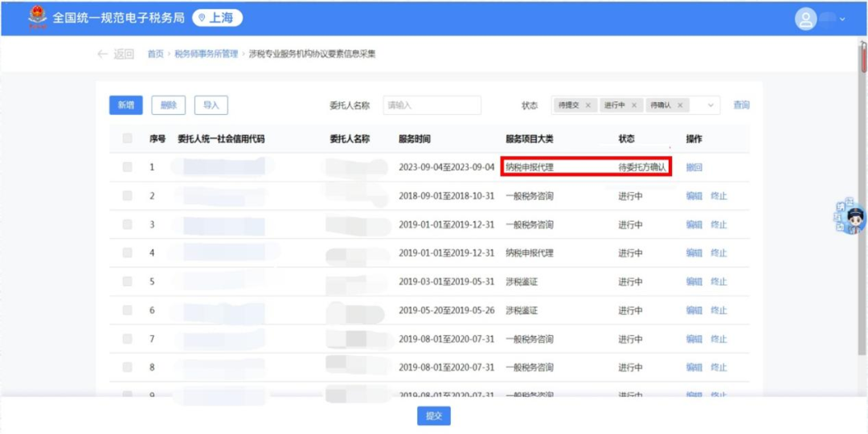This screenshot has height=434, width=868.
Task: Open the 上海 location selector
Action: click(217, 18)
